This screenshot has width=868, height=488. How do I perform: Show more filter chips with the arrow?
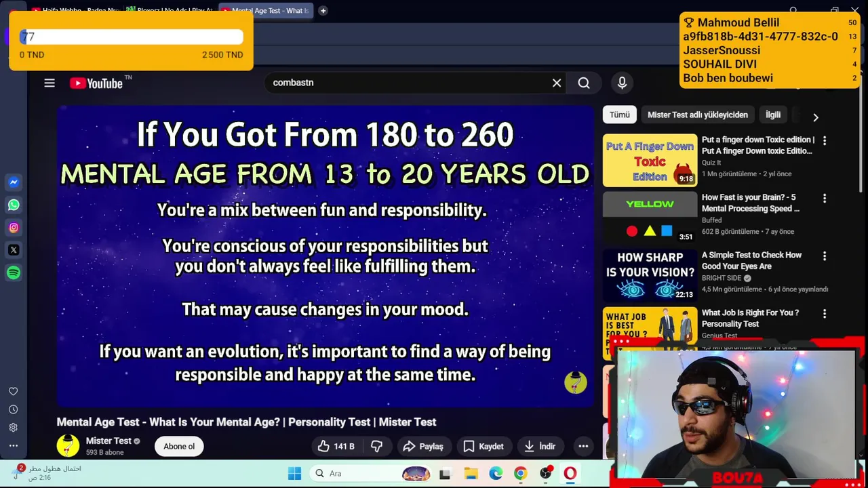click(x=816, y=117)
